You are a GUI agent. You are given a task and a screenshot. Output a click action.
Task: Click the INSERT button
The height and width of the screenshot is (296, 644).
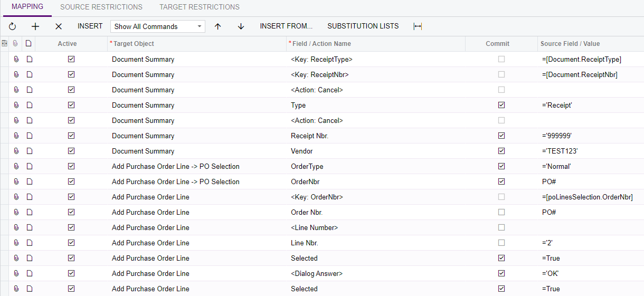coord(90,26)
